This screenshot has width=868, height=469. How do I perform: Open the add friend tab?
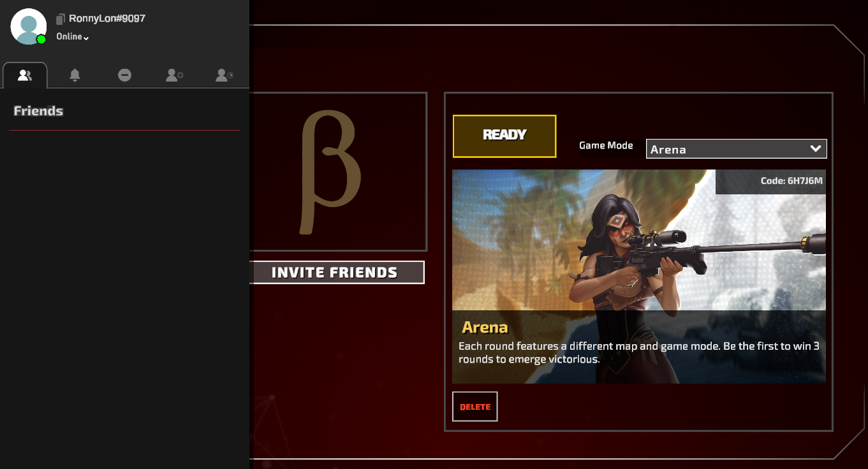pos(175,75)
